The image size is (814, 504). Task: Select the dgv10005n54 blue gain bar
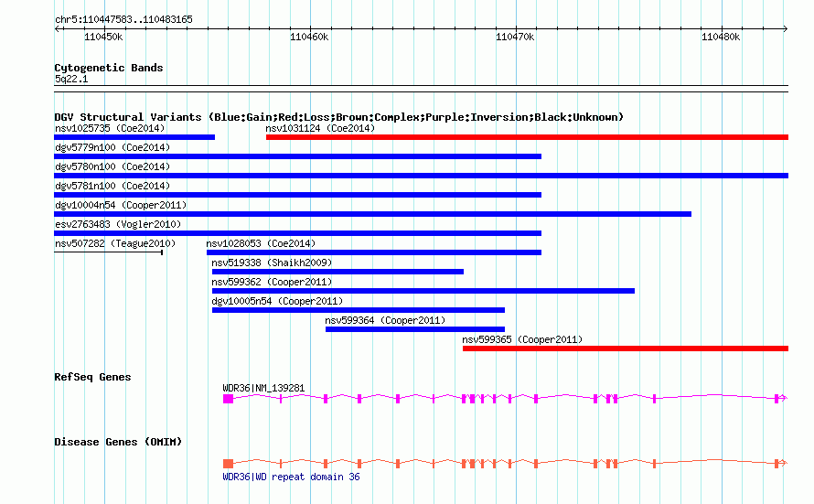[x=359, y=310]
